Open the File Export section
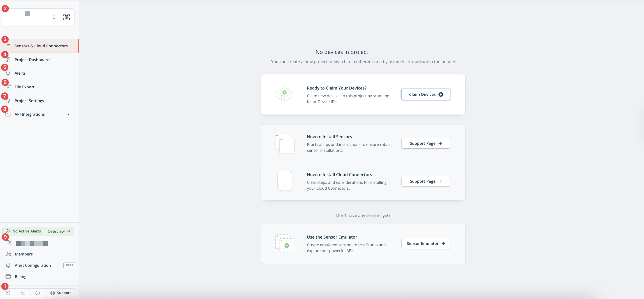 pos(25,87)
